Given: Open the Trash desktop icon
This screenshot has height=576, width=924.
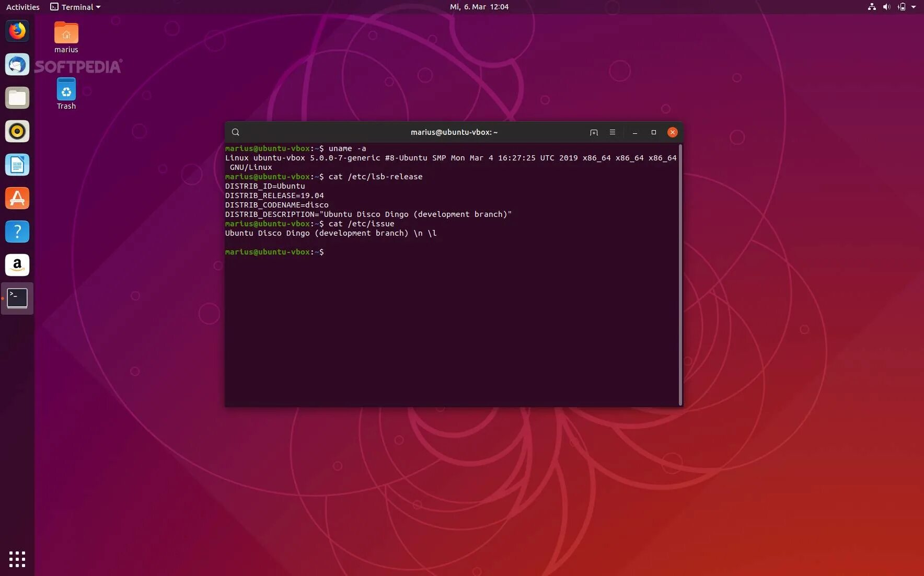Looking at the screenshot, I should tap(66, 94).
